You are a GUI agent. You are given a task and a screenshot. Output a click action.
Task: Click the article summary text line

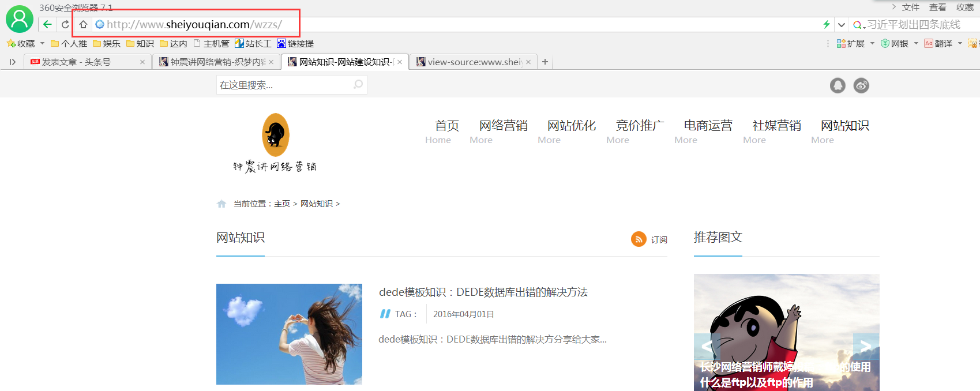[493, 340]
